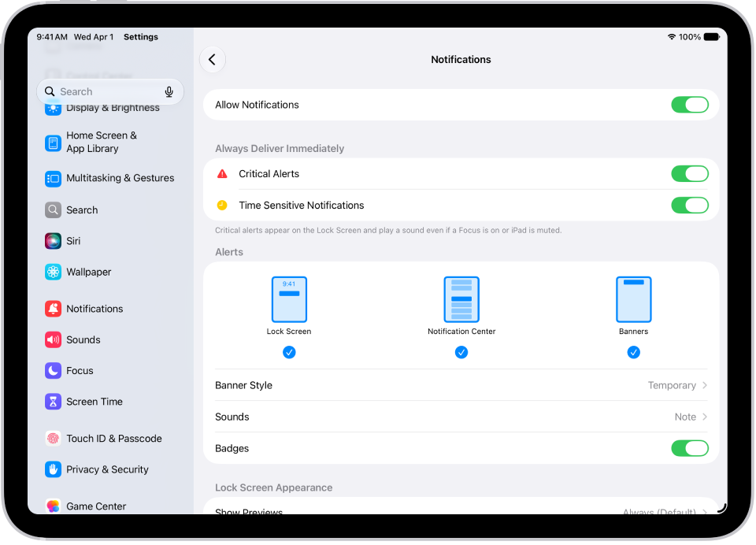Click the Multitasking & Gestures icon
Screen dimensions: 756x545
(x=53, y=179)
